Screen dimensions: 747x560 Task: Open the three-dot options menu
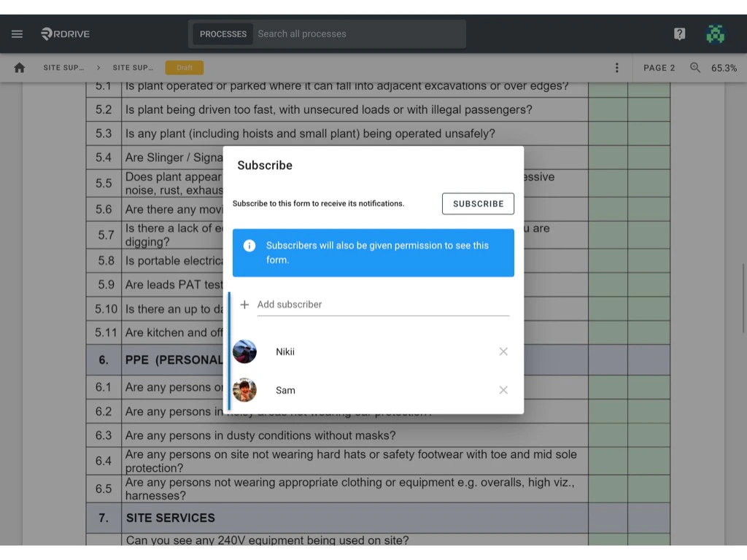(617, 67)
